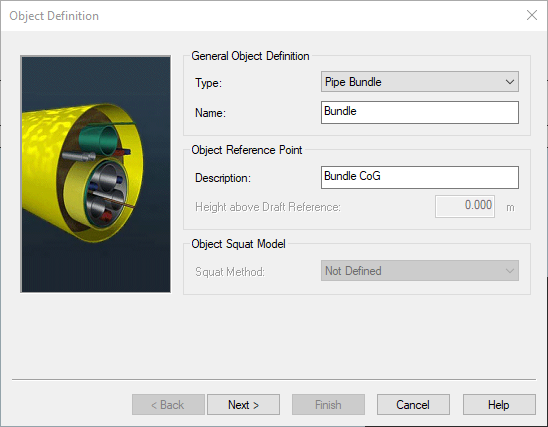Close the Object Definition dialog
The height and width of the screenshot is (427, 548).
point(532,15)
